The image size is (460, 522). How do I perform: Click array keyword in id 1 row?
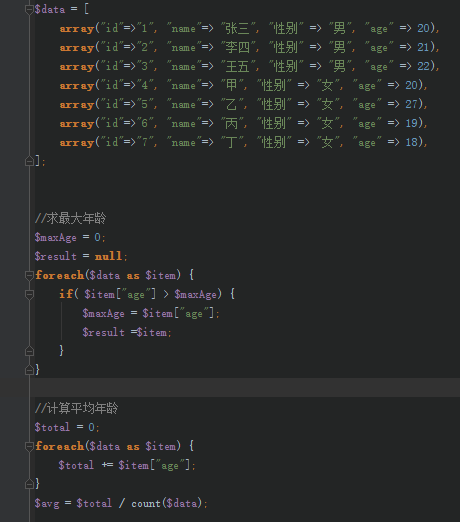tap(77, 29)
